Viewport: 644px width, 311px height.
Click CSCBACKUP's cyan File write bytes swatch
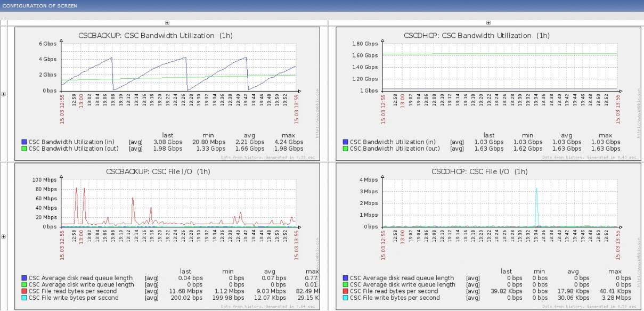[x=24, y=298]
